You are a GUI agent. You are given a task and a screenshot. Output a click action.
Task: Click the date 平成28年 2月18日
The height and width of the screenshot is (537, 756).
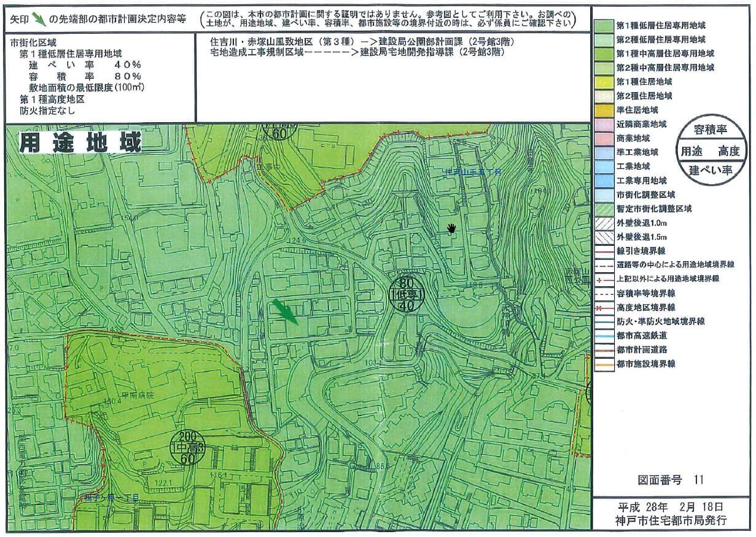click(671, 507)
